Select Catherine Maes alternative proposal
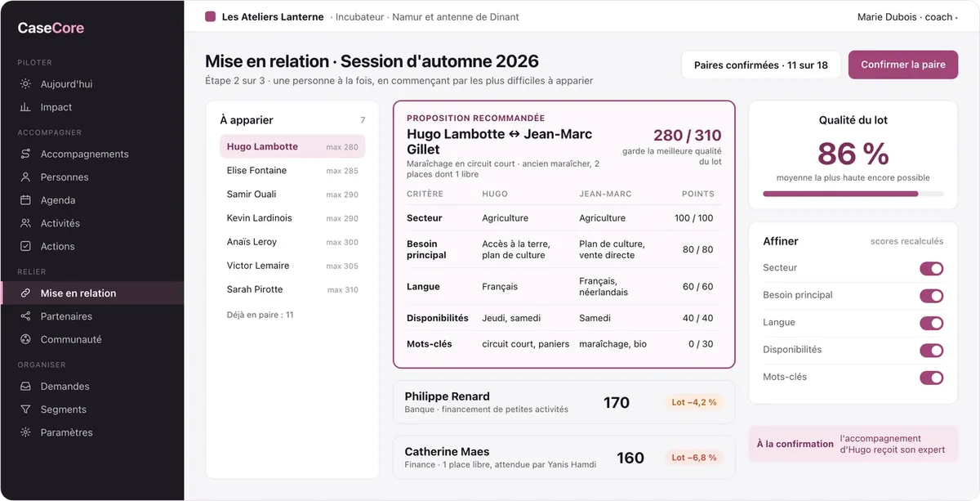 (563, 458)
